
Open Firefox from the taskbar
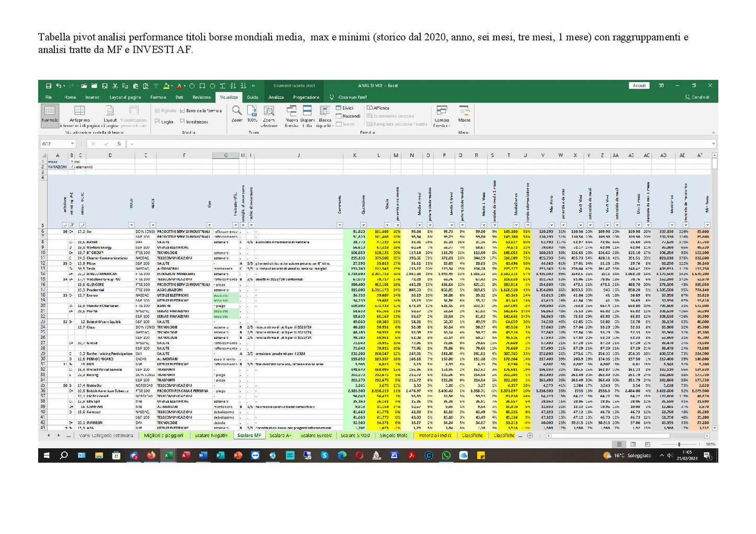pyautogui.click(x=151, y=456)
